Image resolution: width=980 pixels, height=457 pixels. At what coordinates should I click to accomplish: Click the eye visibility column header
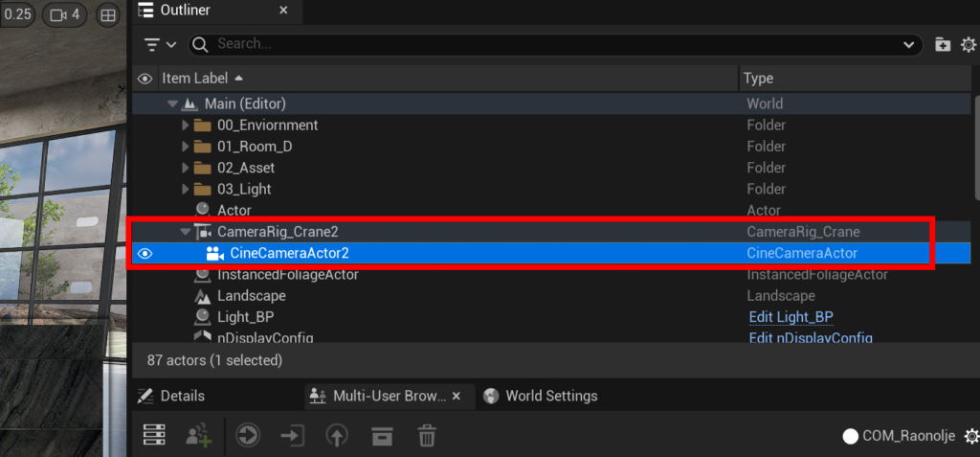tap(145, 79)
